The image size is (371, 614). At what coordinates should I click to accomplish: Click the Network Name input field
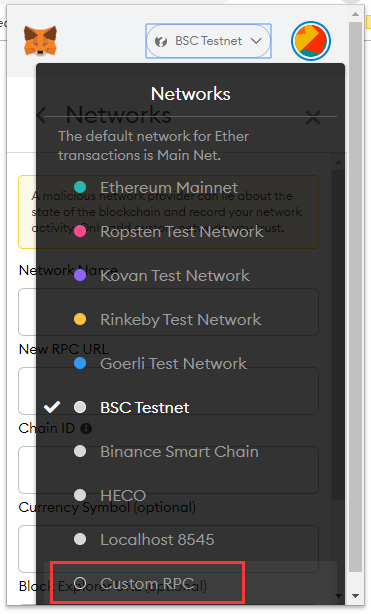tap(168, 312)
